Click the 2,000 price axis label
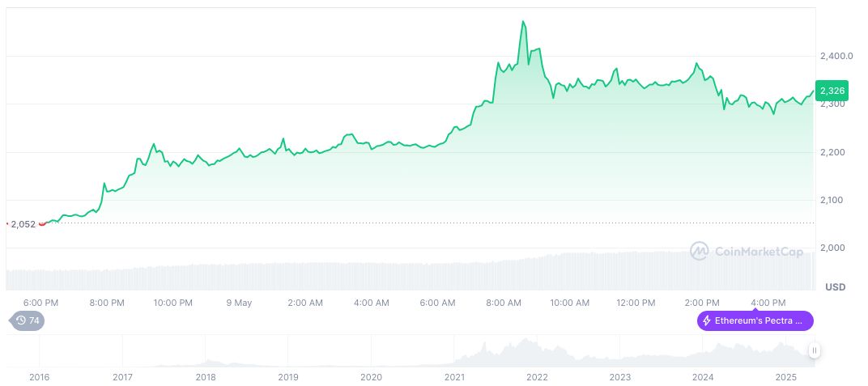 [x=832, y=248]
